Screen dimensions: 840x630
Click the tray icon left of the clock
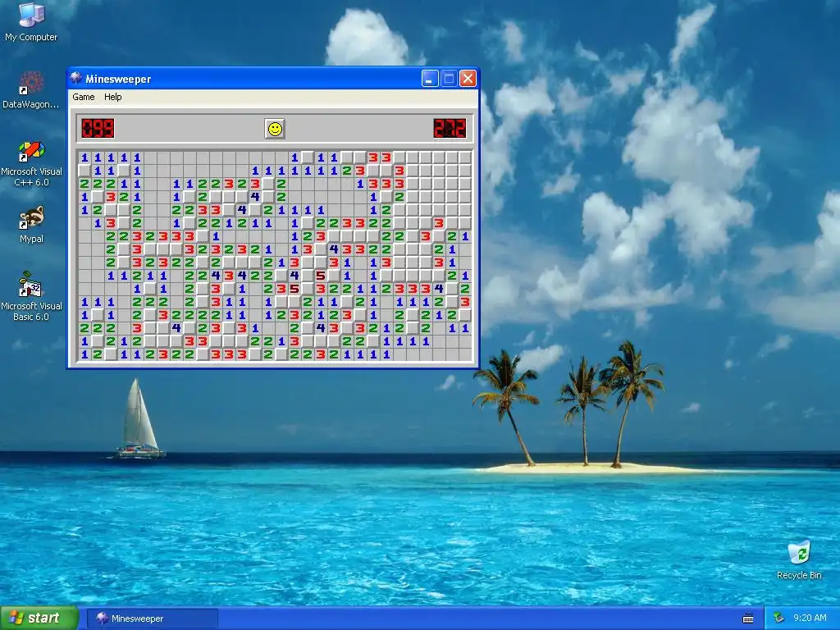(779, 619)
